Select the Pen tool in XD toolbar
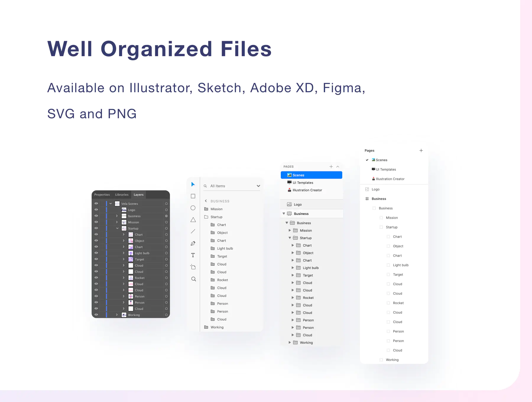The height and width of the screenshot is (402, 532). [193, 244]
